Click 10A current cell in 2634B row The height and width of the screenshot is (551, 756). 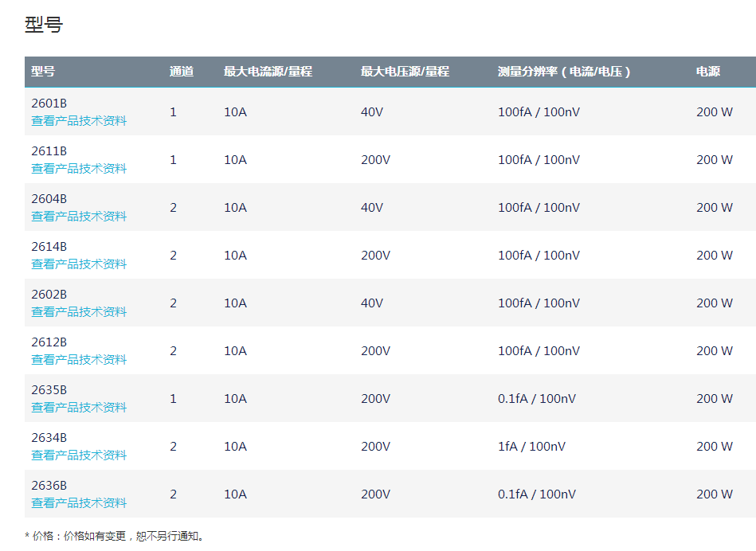tap(235, 446)
